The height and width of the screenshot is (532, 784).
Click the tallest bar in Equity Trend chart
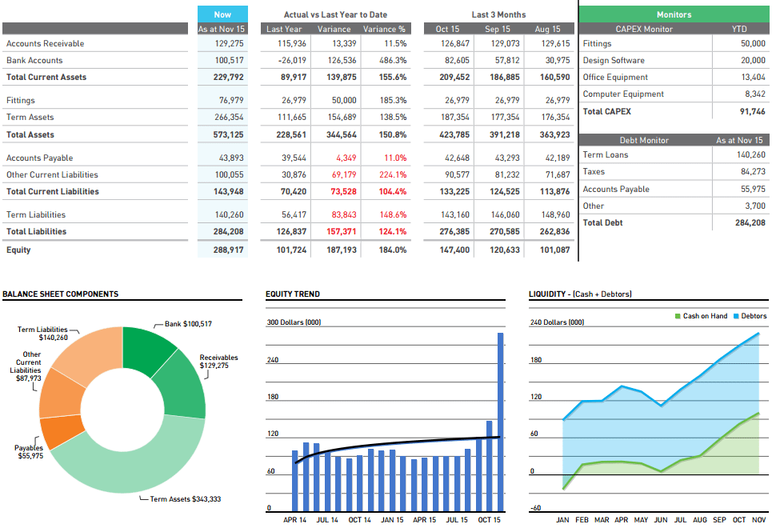[500, 422]
